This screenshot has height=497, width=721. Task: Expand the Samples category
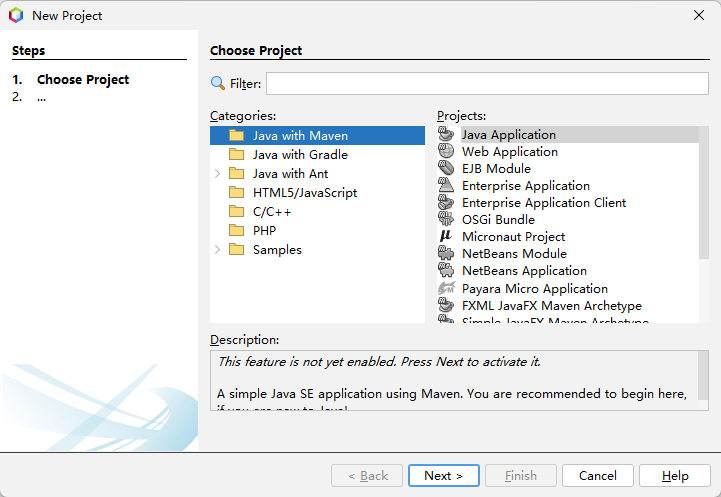point(217,250)
